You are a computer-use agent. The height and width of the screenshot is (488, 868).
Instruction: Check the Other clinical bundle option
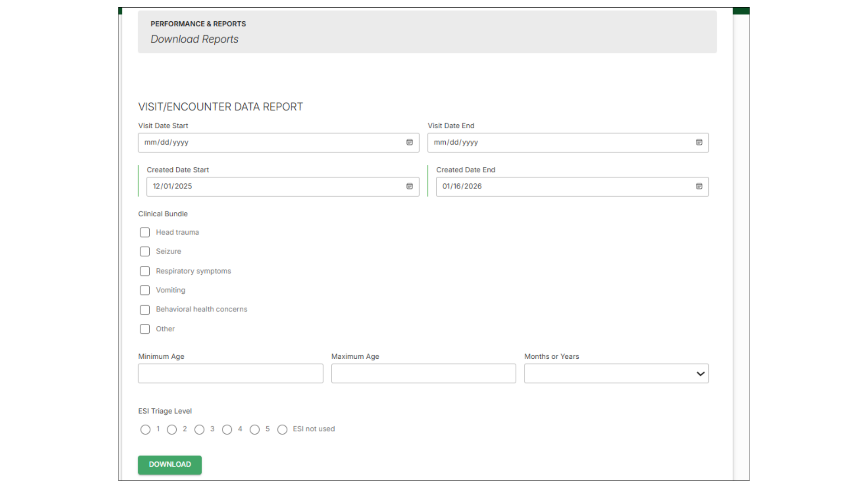[x=145, y=329]
